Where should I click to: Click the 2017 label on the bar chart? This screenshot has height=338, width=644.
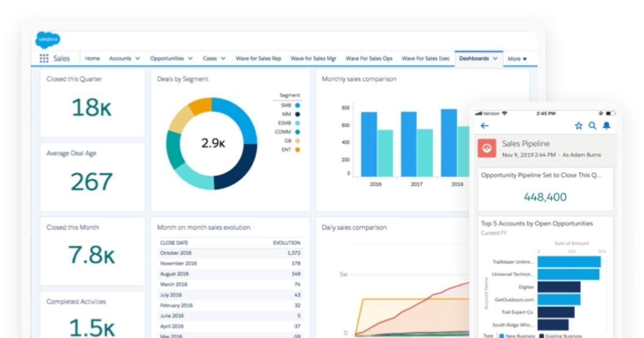[416, 184]
